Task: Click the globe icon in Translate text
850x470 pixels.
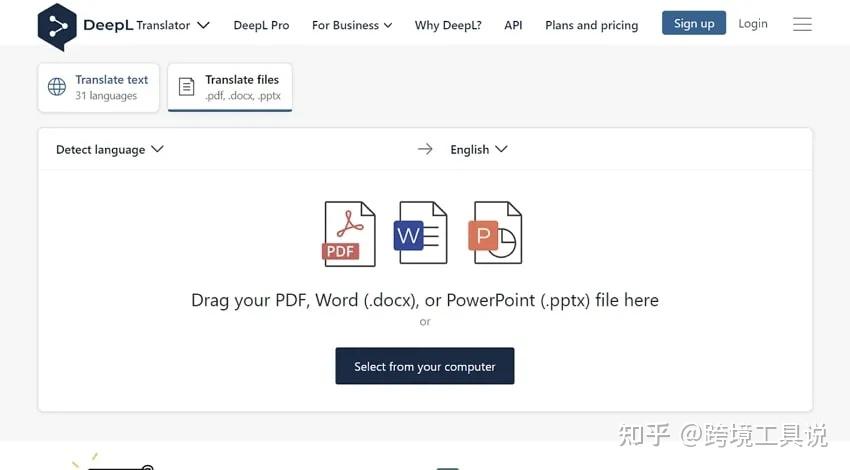Action: (57, 87)
